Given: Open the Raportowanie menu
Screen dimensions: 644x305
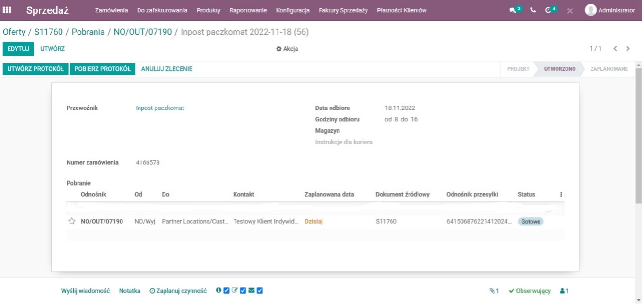Looking at the screenshot, I should click(x=248, y=10).
